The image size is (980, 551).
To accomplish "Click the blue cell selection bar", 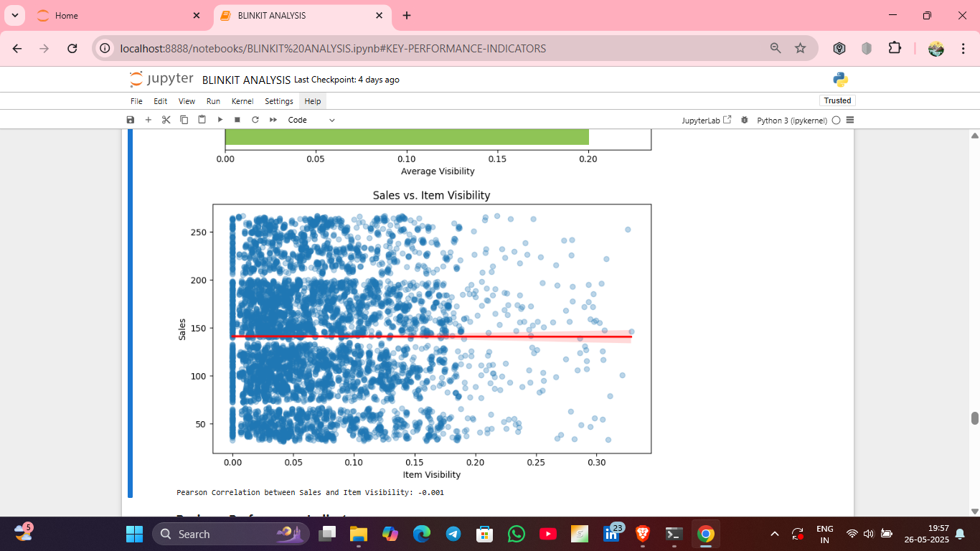I will point(130,314).
